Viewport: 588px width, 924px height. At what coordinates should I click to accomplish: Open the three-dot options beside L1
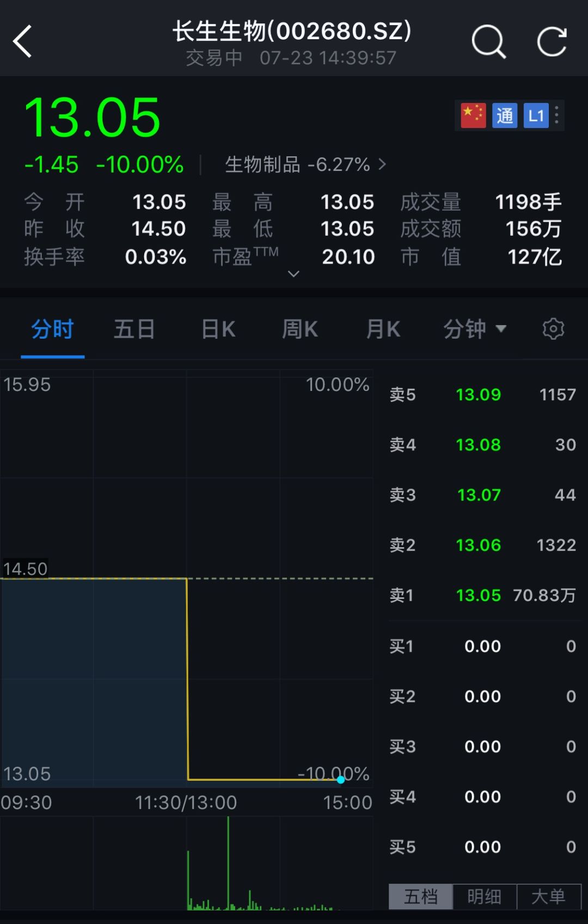556,115
